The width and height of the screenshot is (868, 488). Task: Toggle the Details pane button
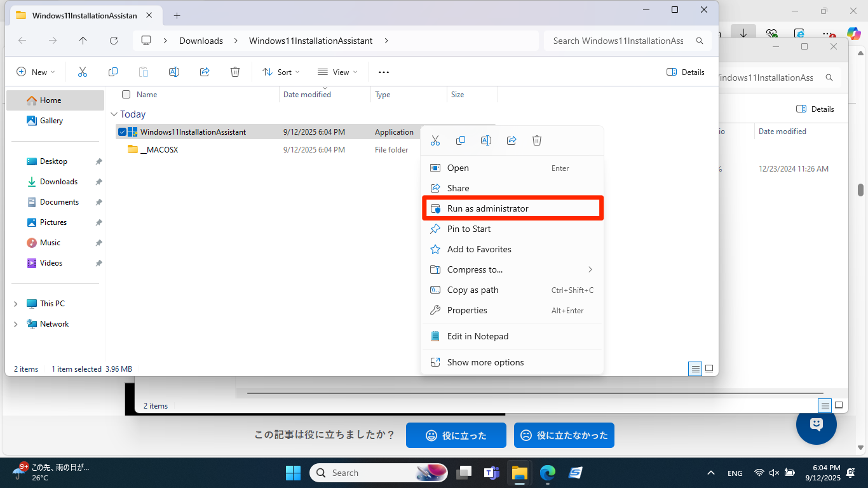tap(686, 72)
